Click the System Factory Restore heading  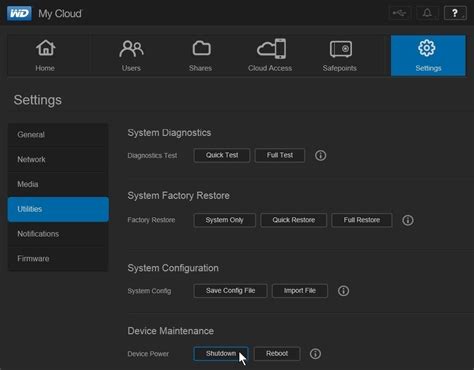click(x=178, y=195)
